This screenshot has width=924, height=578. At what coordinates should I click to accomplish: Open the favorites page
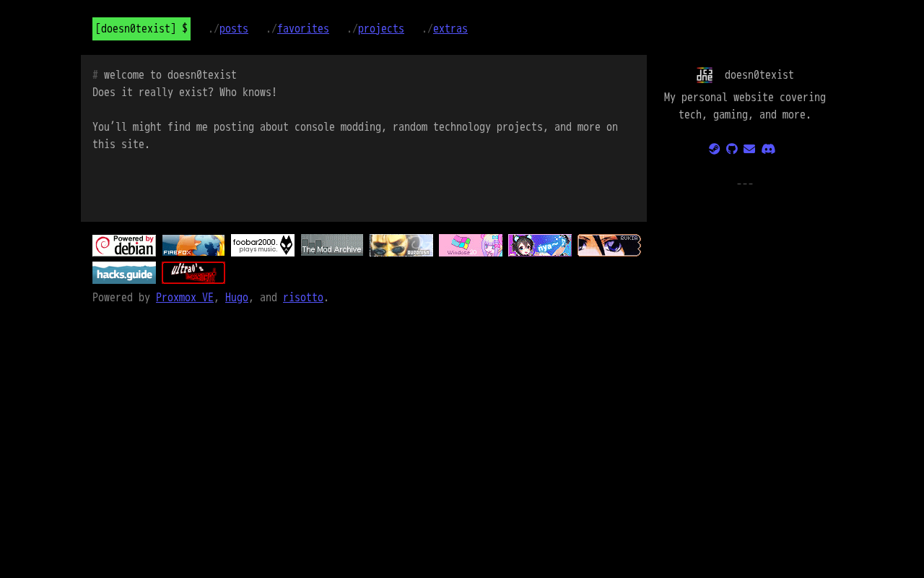pyautogui.click(x=303, y=29)
